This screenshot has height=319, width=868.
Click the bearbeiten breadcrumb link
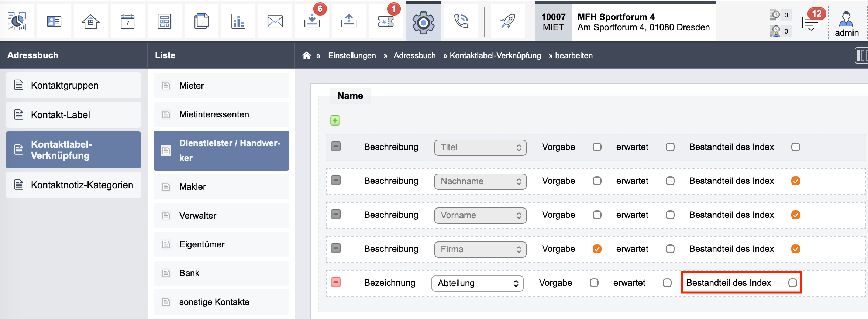click(574, 55)
